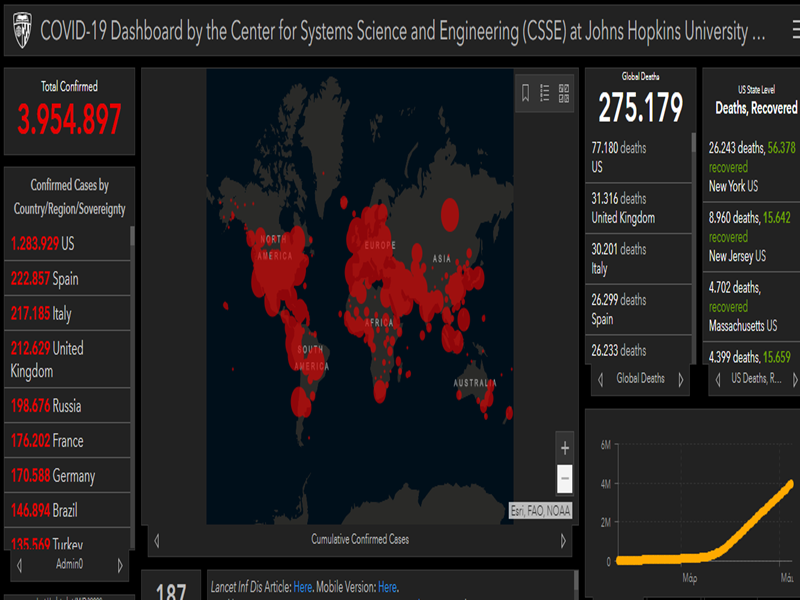Go to next Global Deaths panel
The height and width of the screenshot is (600, 800).
pos(680,379)
